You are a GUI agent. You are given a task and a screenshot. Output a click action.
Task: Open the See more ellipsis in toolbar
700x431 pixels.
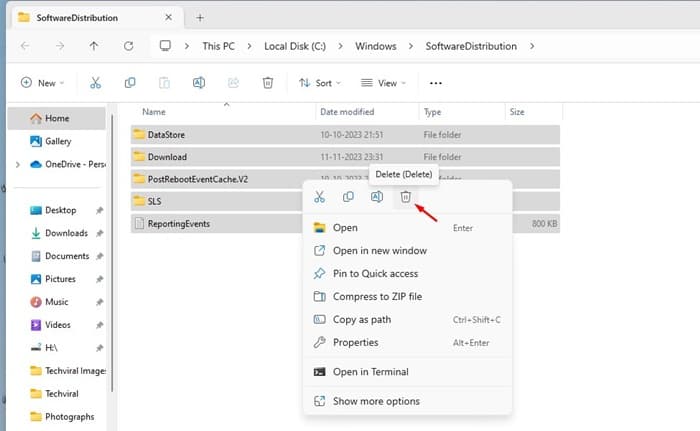coord(435,83)
